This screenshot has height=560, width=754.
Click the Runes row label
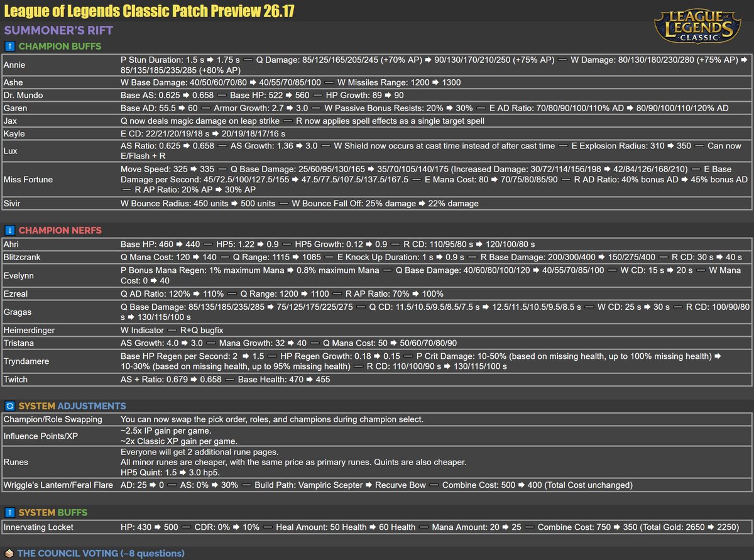16,462
